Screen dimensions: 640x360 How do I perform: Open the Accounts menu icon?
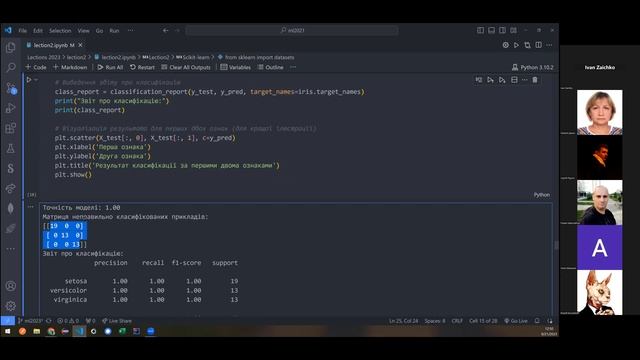(11, 286)
